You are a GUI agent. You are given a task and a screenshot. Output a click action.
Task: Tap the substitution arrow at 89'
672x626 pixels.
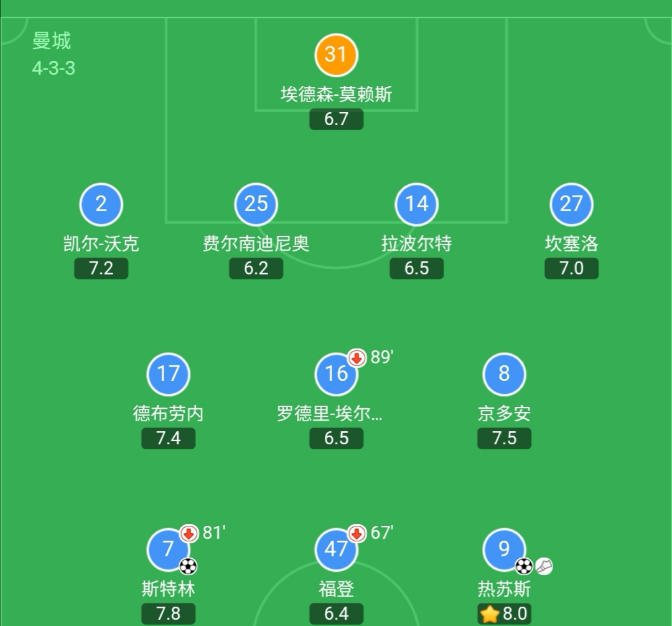tap(357, 358)
